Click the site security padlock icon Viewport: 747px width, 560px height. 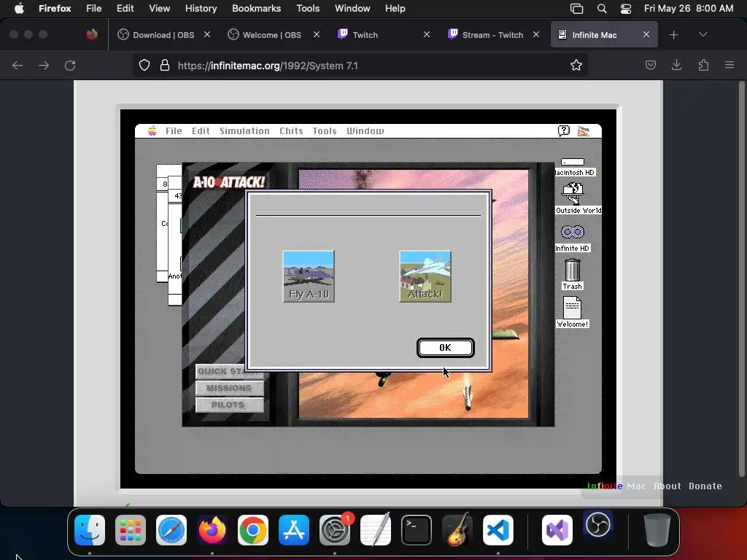(164, 65)
